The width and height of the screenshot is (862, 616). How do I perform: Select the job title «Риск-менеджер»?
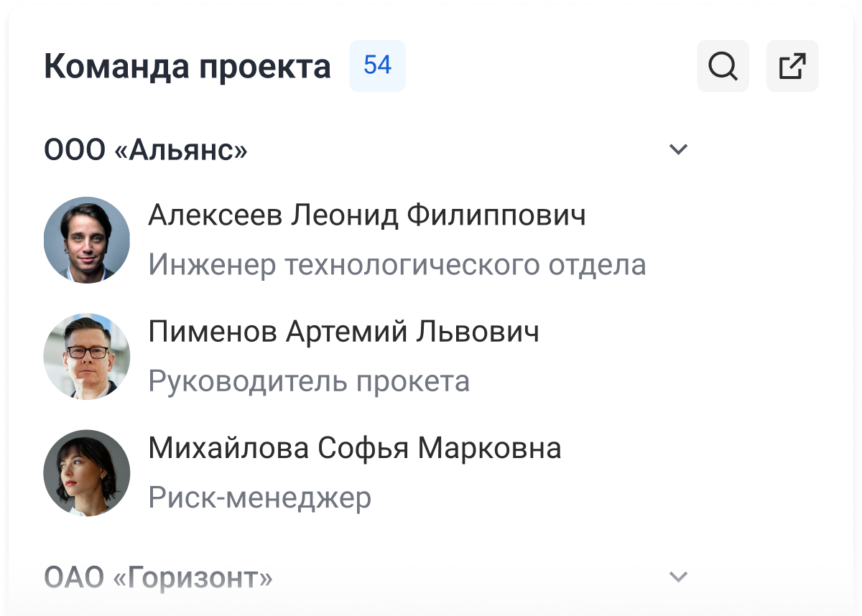click(259, 498)
